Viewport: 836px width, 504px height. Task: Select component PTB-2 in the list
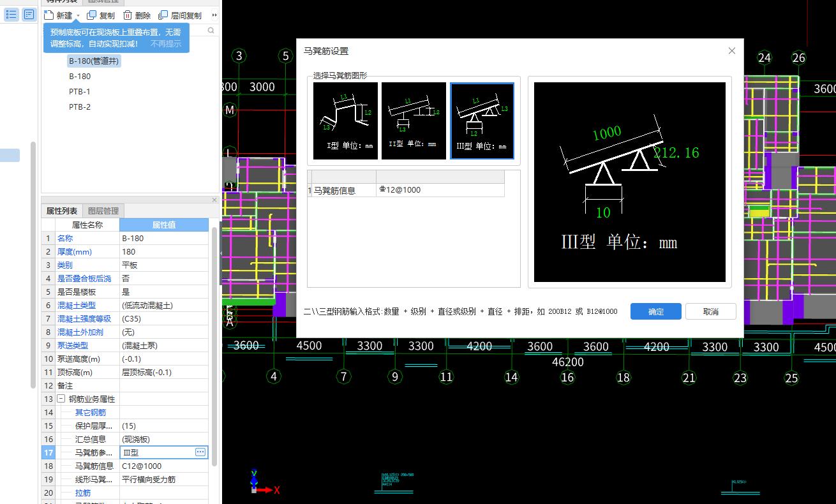(x=80, y=107)
